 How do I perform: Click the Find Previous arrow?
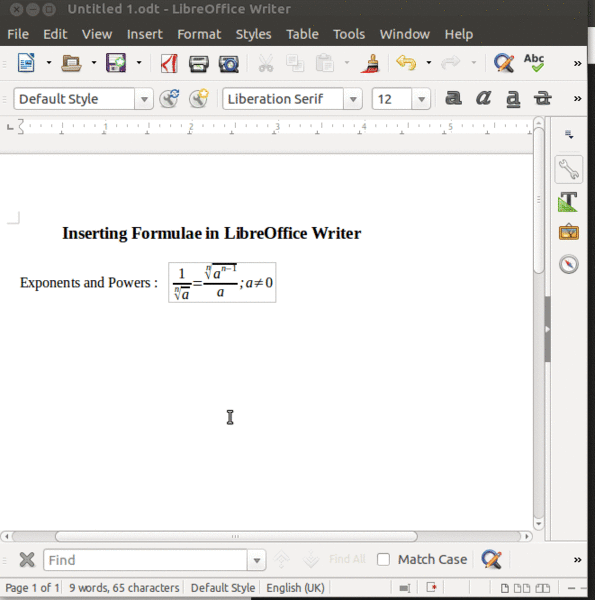pos(281,560)
